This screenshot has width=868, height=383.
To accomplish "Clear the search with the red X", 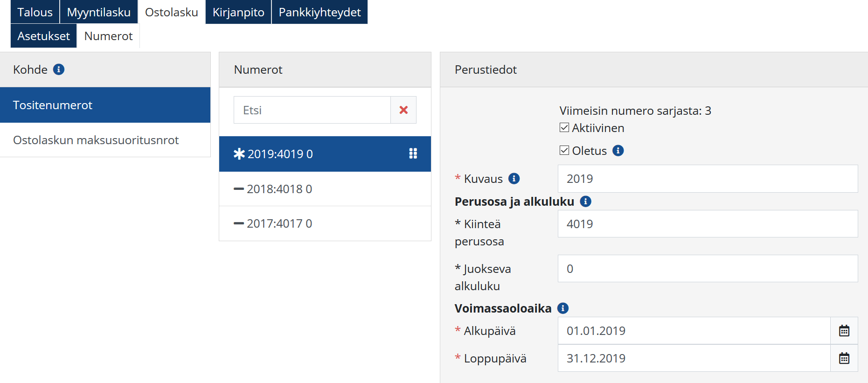I will (403, 110).
